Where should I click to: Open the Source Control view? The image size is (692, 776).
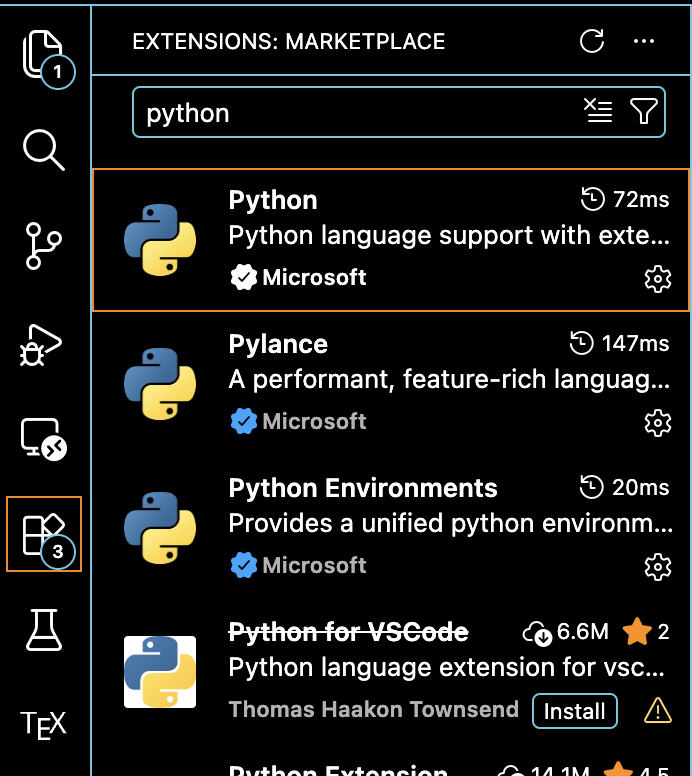(44, 245)
